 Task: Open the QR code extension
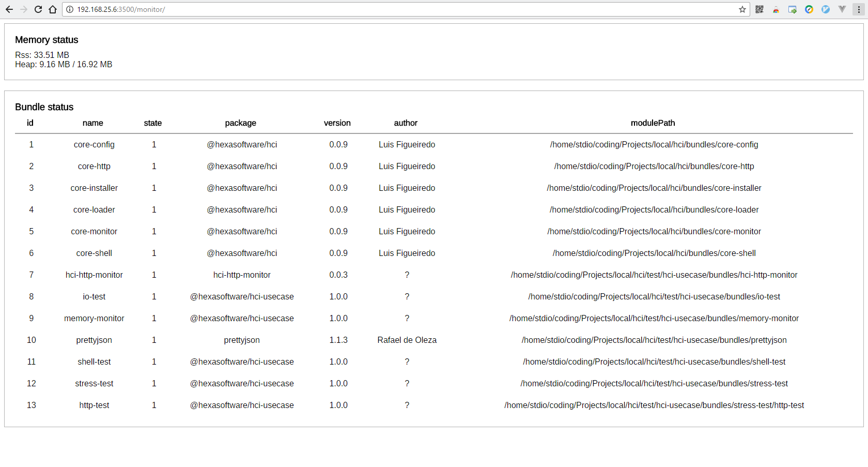pos(760,9)
